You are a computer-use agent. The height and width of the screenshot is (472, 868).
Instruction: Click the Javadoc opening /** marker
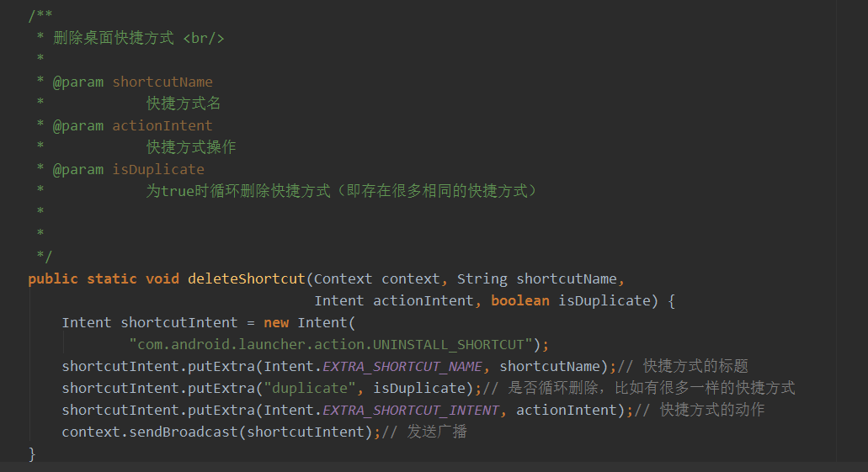[40, 16]
